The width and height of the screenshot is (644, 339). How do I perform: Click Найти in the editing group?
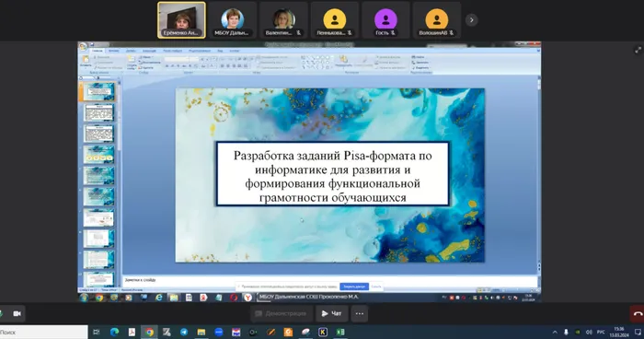point(418,57)
